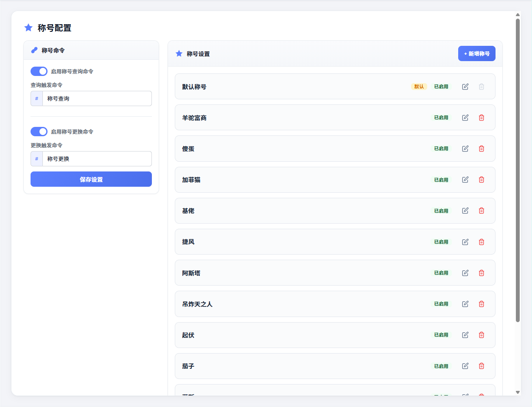The height and width of the screenshot is (407, 532).
Task: Disable the 启用称号更换命令 switch
Action: coord(39,132)
